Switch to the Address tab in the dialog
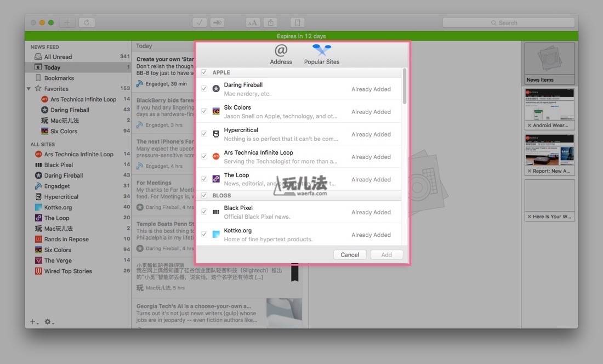 pyautogui.click(x=281, y=54)
